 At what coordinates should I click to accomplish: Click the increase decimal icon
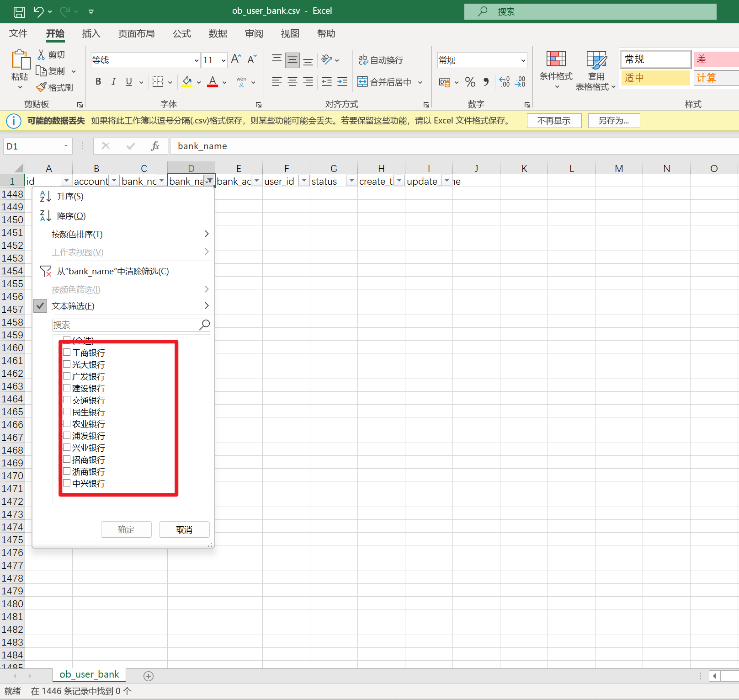[x=504, y=82]
